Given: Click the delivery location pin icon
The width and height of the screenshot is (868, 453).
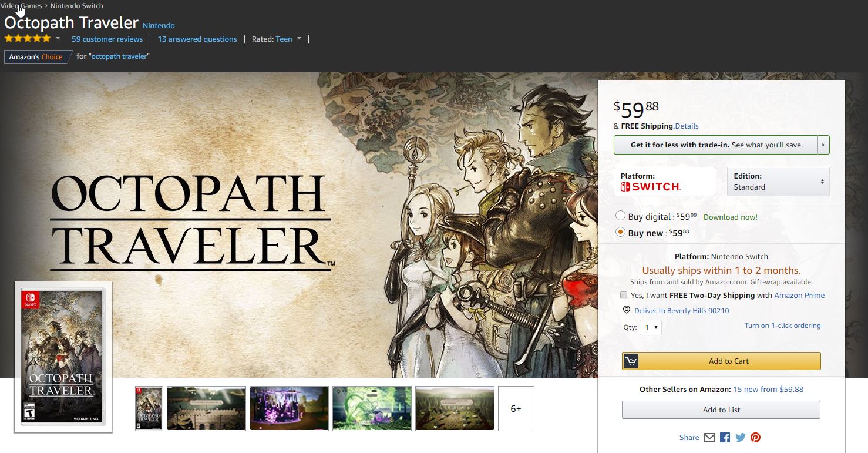Looking at the screenshot, I should tap(627, 310).
